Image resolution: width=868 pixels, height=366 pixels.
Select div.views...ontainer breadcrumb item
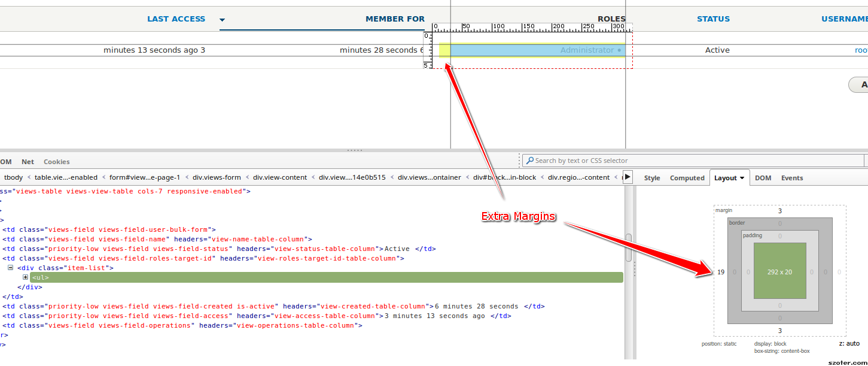click(430, 177)
